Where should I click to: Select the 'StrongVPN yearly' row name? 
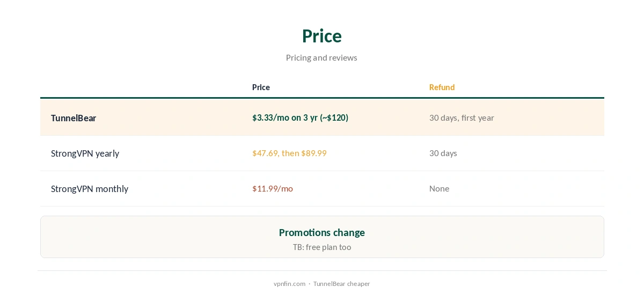point(85,153)
